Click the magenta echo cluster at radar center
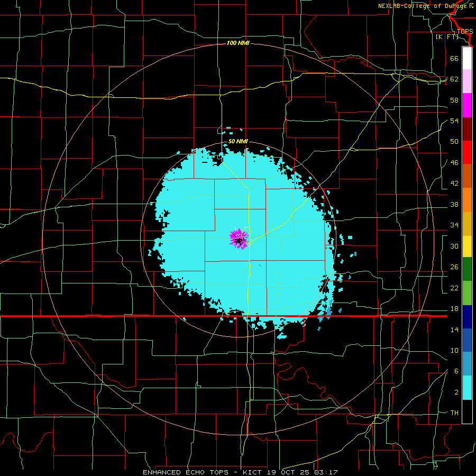 (x=239, y=239)
